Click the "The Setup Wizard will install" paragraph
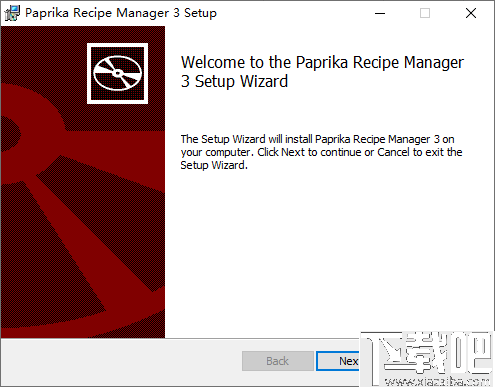495x387 pixels. (321, 152)
